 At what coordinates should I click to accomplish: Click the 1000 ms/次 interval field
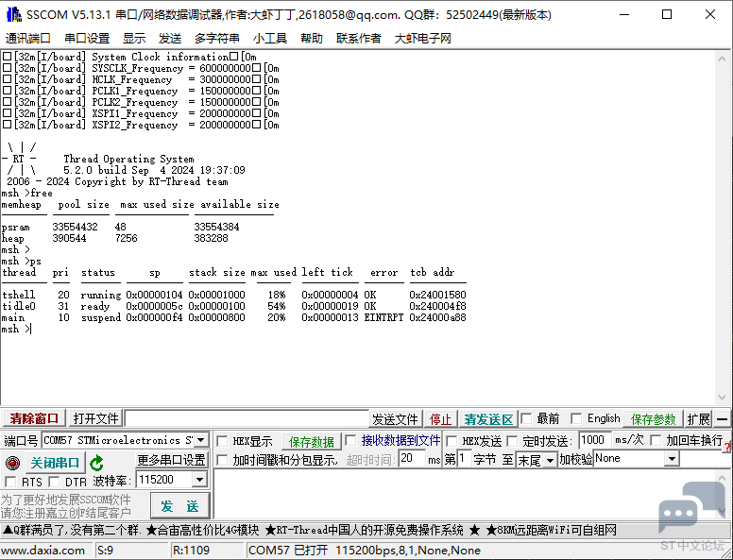595,440
